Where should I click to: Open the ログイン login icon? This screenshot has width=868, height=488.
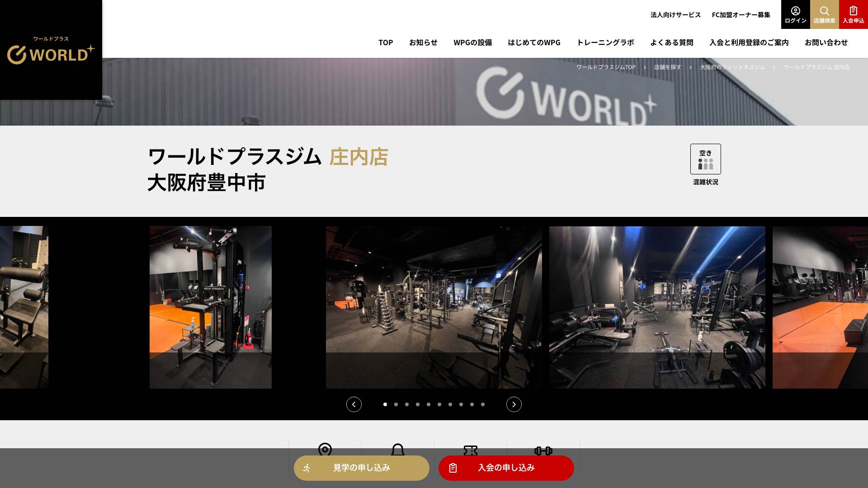(x=795, y=14)
